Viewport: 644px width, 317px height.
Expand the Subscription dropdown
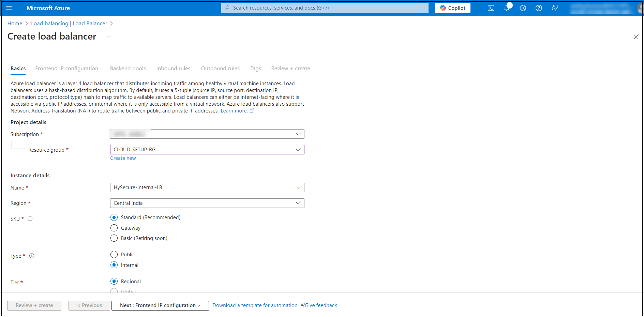pyautogui.click(x=207, y=134)
